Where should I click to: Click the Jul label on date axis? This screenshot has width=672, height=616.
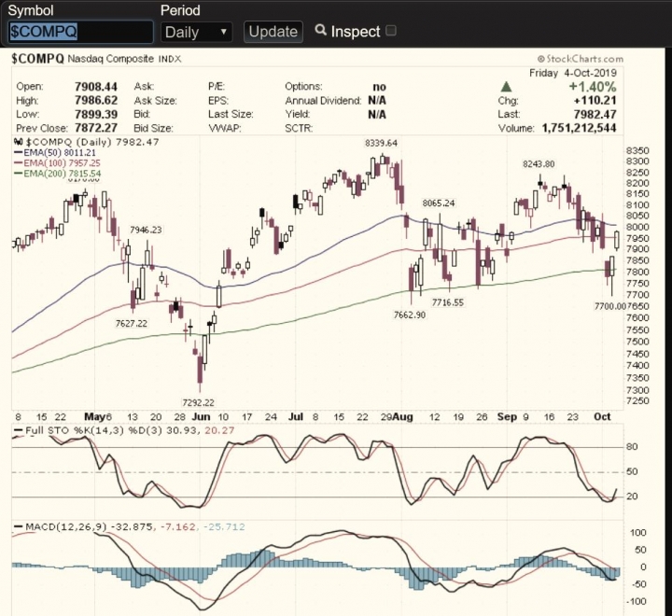296,416
